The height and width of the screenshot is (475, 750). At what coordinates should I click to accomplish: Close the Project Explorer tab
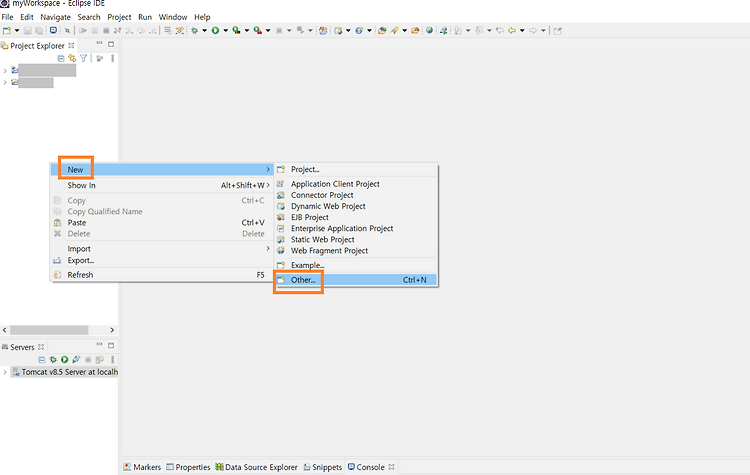71,45
